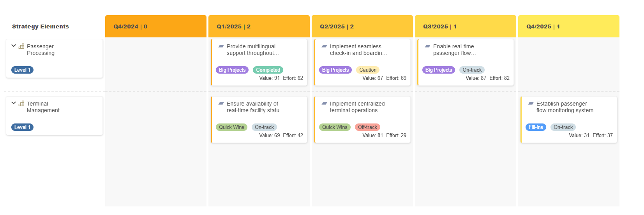
Task: Click the Off-track status badge
Action: tap(367, 127)
